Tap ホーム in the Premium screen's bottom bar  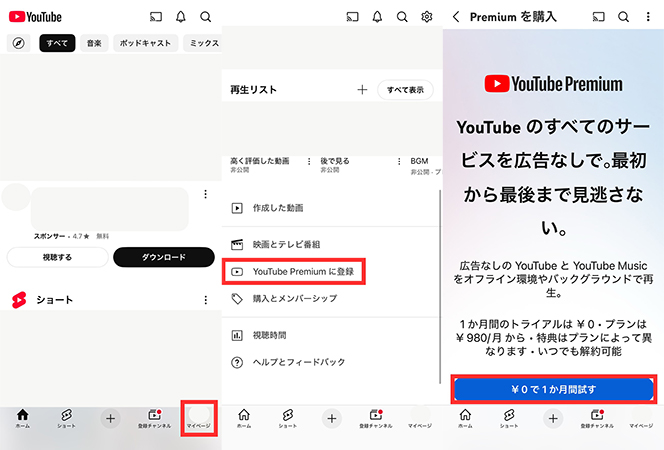pyautogui.click(x=465, y=419)
